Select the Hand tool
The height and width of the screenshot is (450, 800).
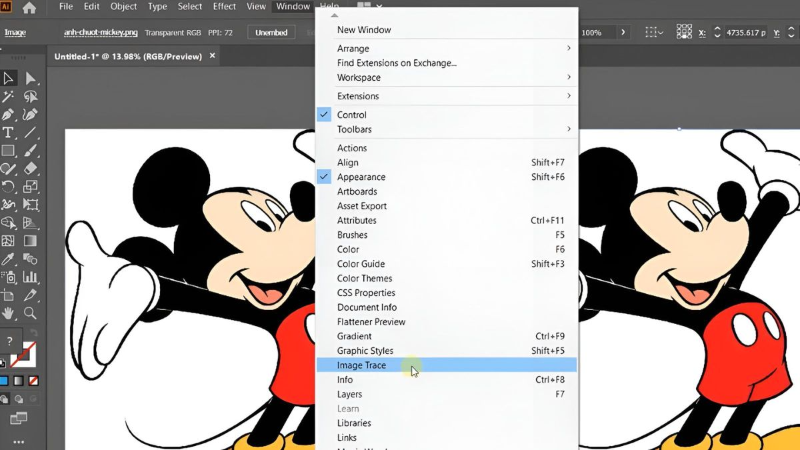pos(8,313)
